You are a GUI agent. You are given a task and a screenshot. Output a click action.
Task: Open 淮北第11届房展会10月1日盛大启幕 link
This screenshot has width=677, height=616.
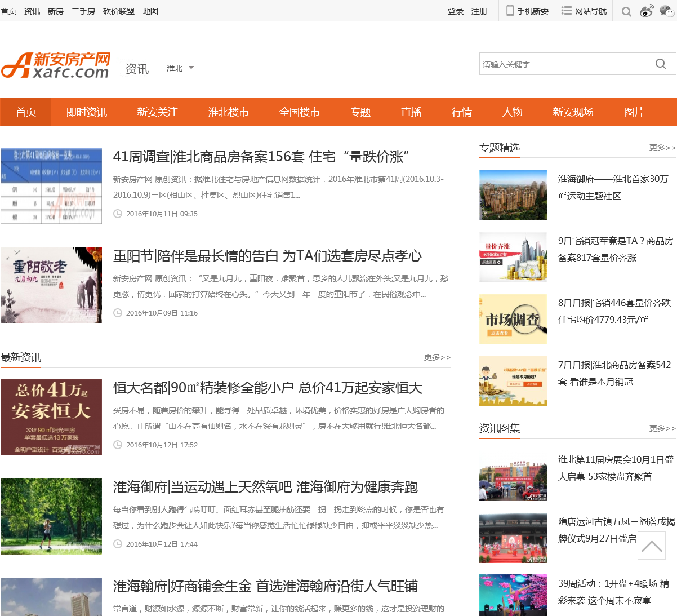(616, 468)
